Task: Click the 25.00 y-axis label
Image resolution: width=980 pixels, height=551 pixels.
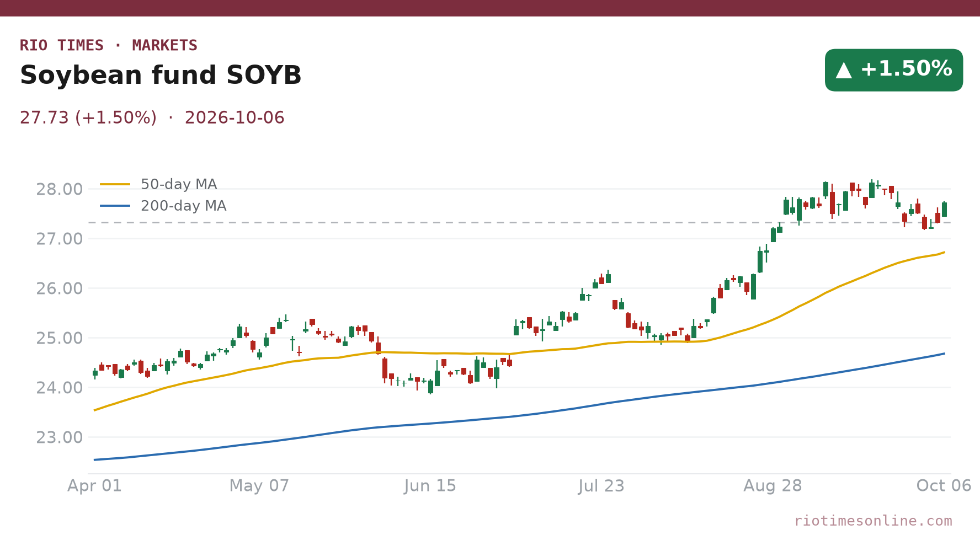Action: point(60,339)
